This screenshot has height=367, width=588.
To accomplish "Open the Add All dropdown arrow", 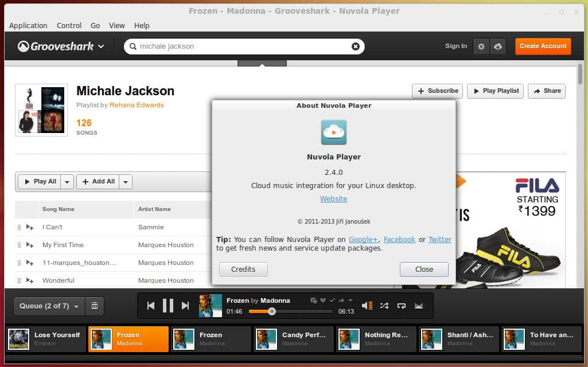I will point(126,182).
